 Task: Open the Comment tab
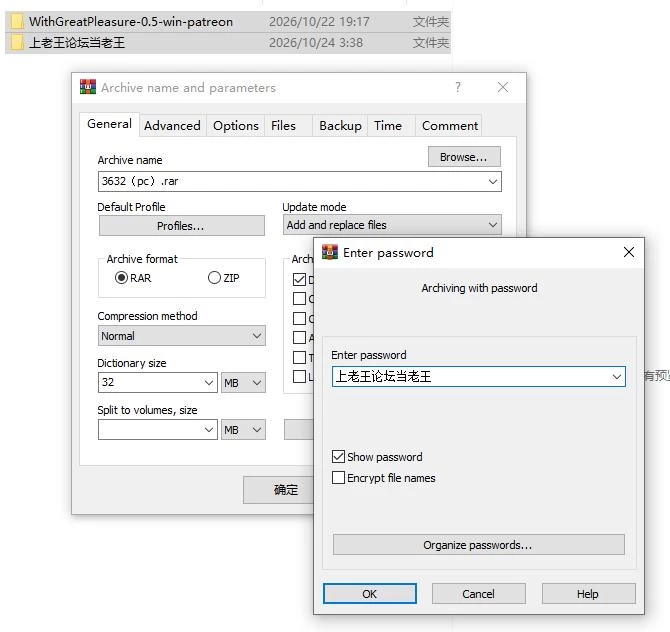point(450,126)
